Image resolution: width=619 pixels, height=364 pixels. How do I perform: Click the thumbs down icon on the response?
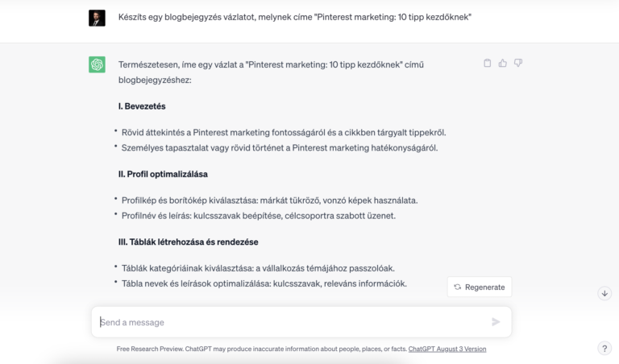(518, 63)
